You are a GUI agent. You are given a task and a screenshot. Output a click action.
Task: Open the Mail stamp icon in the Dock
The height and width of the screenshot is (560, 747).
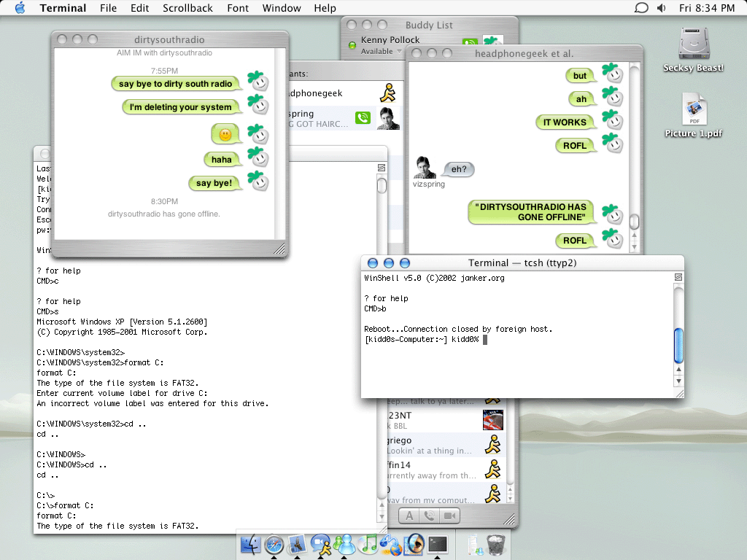(298, 545)
